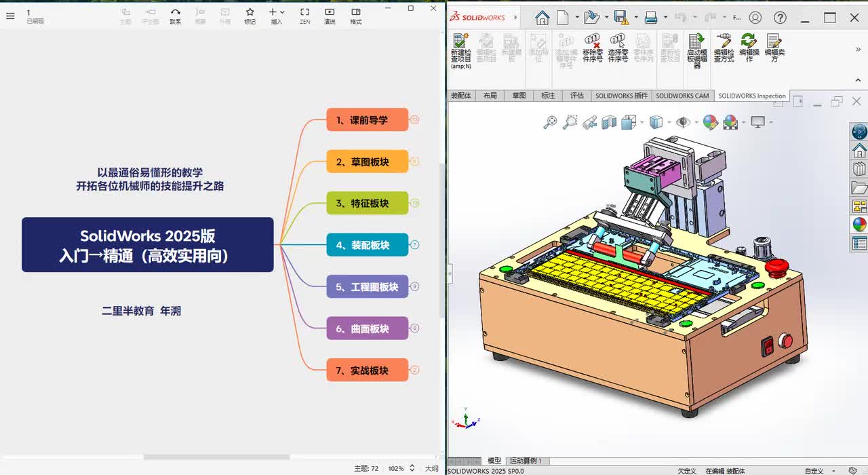Viewport: 868px width, 475px height.
Task: Switch to the 草图 tab
Action: 519,96
